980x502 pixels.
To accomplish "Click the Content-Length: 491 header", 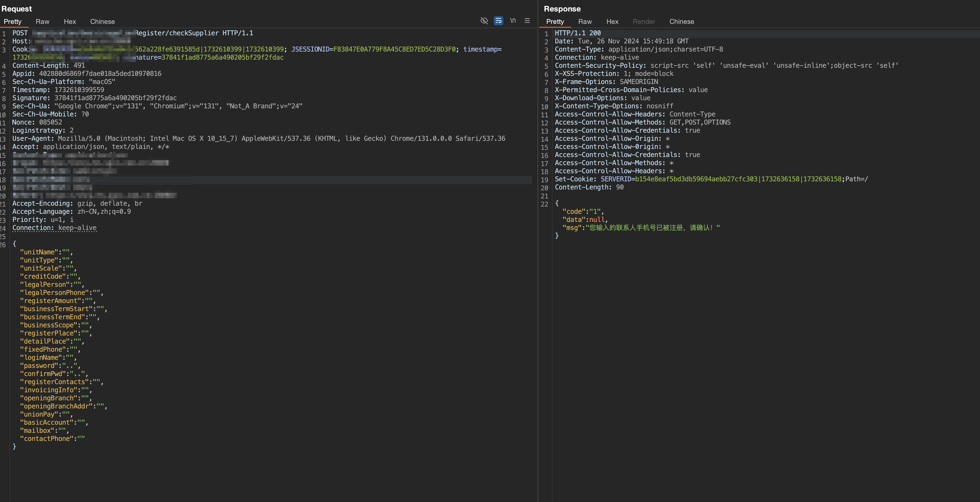I will point(49,66).
